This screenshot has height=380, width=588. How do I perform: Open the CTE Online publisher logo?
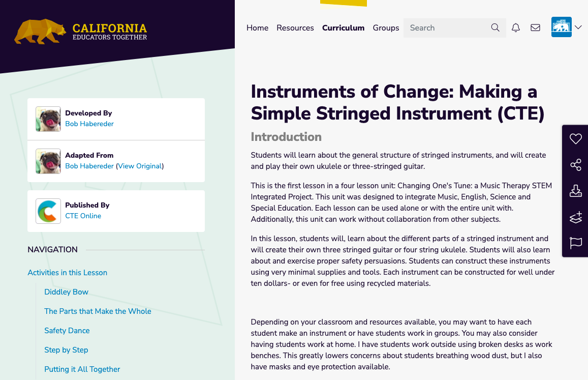pyautogui.click(x=48, y=211)
